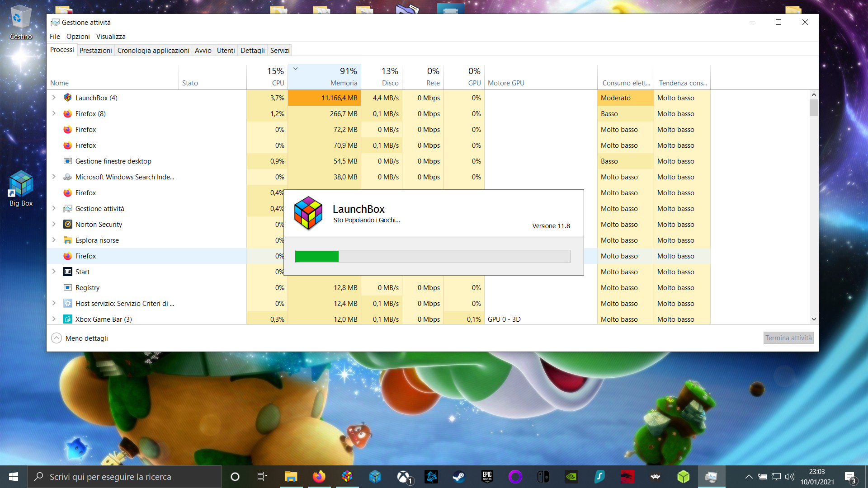868x488 pixels.
Task: Click the Xbox Game Bar process icon
Action: click(x=68, y=319)
